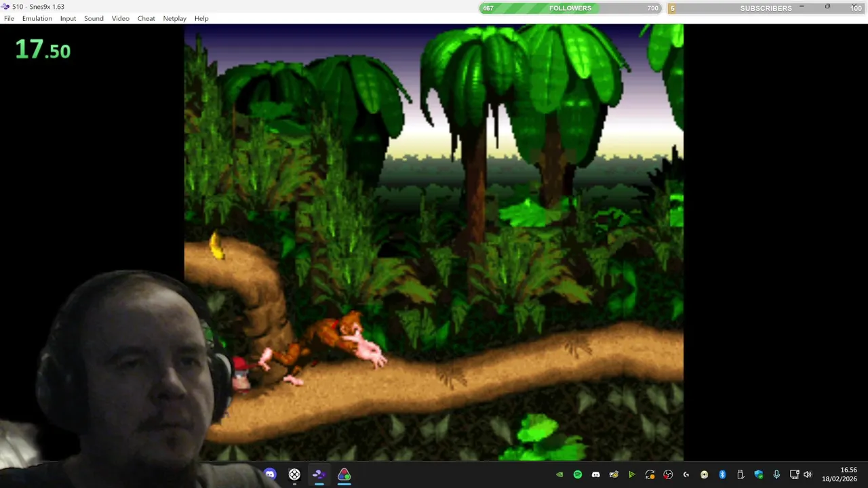Click the Snes9x window title icon
The image size is (868, 488).
[5, 7]
